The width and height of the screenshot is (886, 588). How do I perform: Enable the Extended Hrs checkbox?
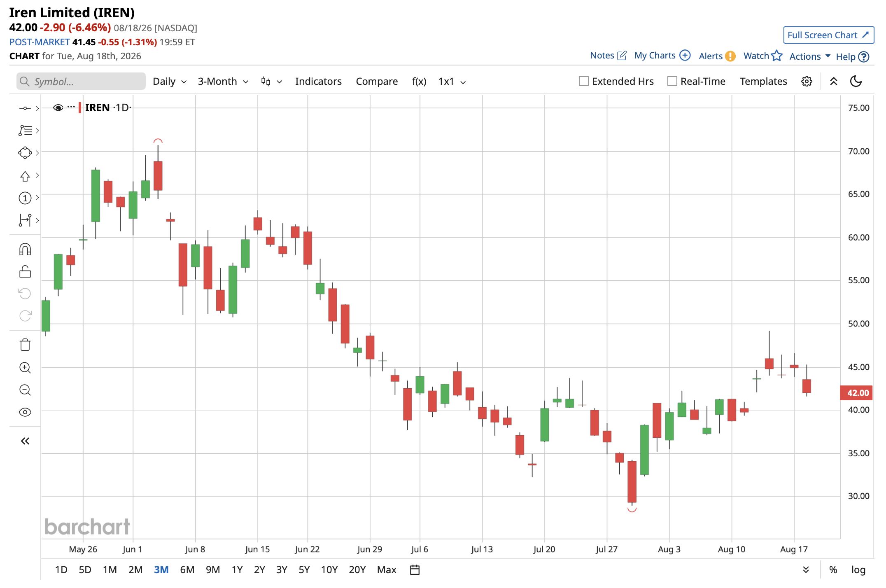583,82
